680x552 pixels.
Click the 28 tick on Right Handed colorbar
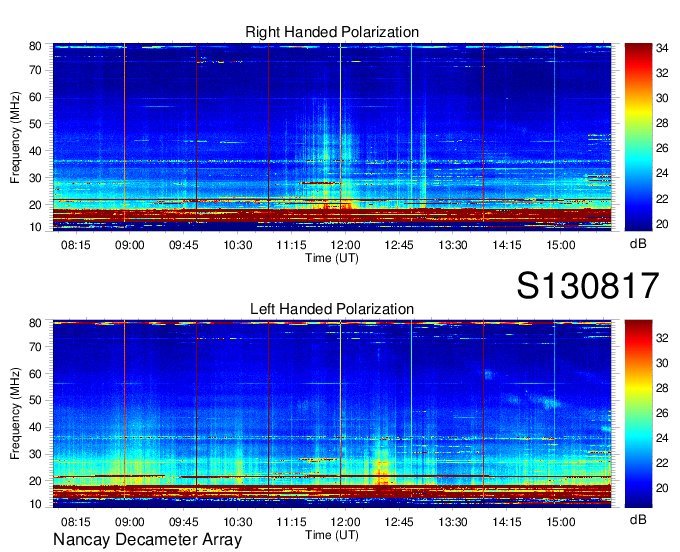click(662, 123)
